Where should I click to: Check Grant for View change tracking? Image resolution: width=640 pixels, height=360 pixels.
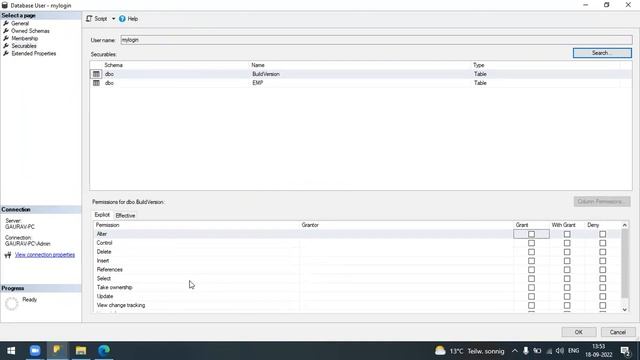click(531, 306)
